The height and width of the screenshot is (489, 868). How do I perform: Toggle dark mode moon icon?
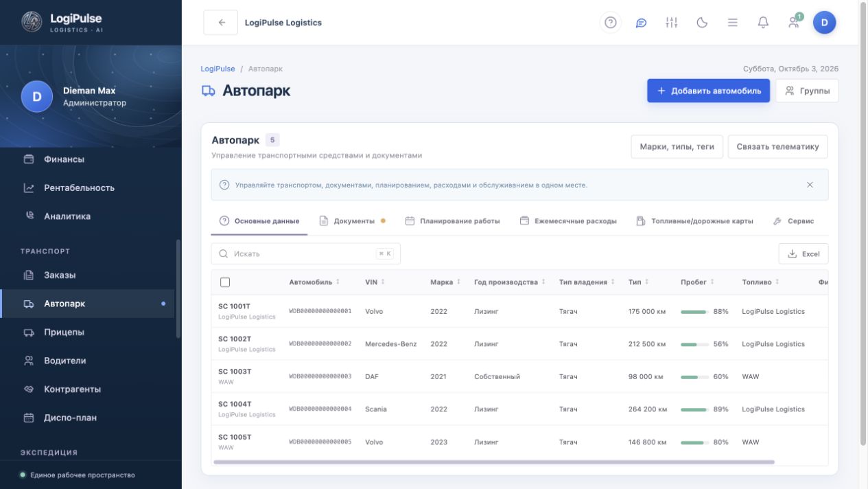[x=702, y=23]
